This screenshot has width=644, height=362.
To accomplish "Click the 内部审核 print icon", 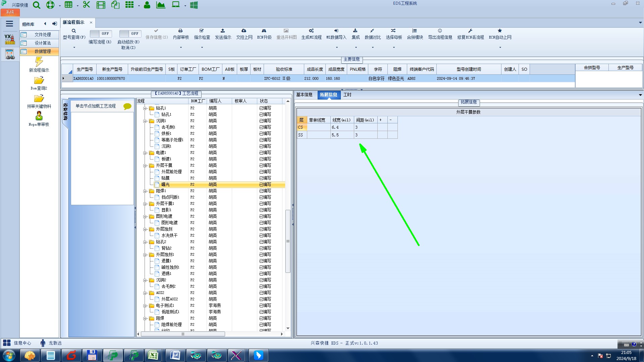I will (180, 31).
